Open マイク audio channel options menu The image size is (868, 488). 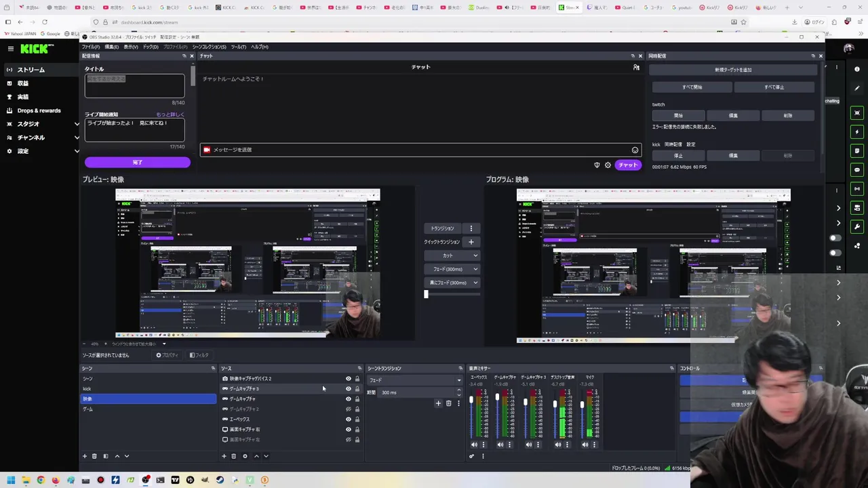click(x=595, y=445)
